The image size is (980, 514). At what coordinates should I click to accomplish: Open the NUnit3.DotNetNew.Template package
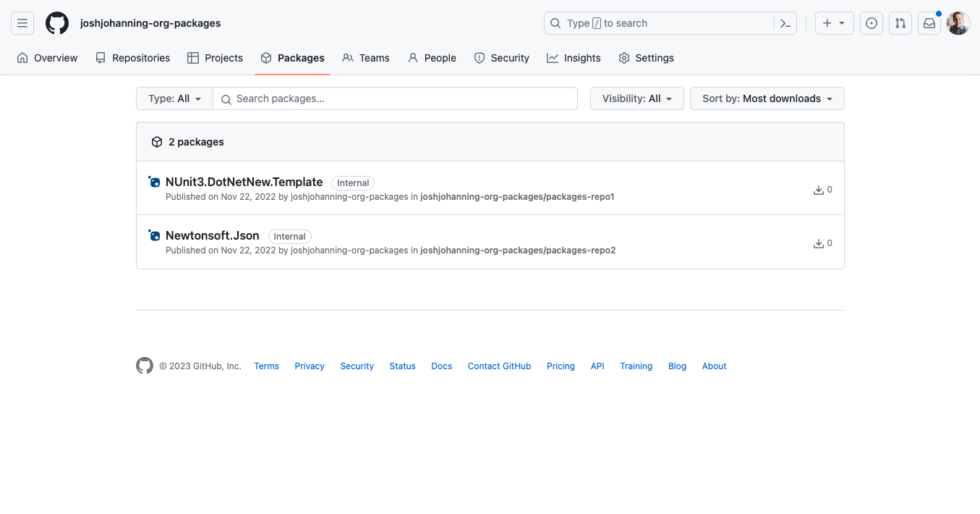[x=244, y=182]
